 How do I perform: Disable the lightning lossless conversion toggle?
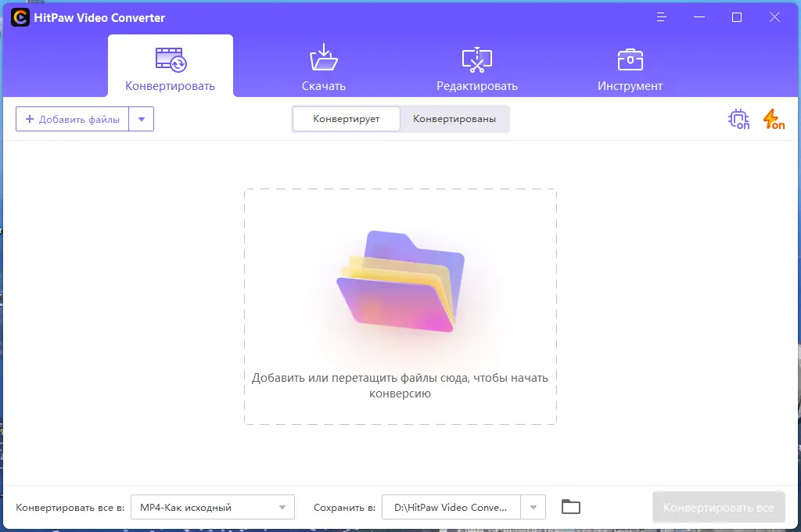(x=771, y=118)
